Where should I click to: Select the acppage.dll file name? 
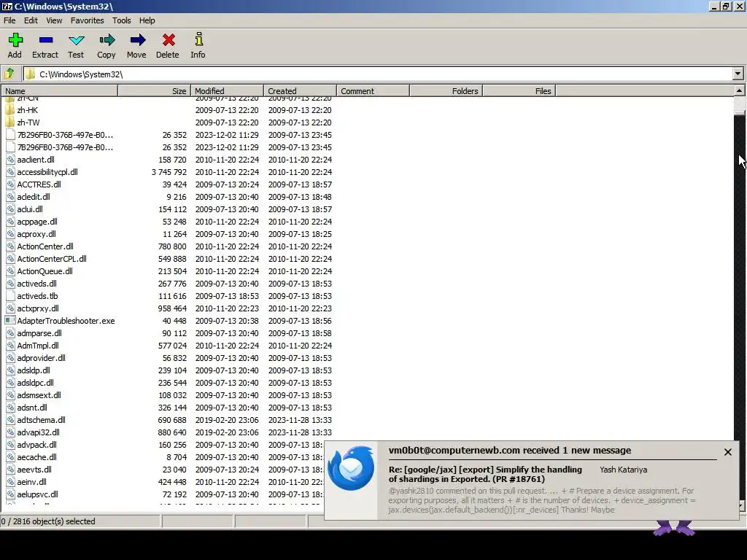(x=37, y=222)
